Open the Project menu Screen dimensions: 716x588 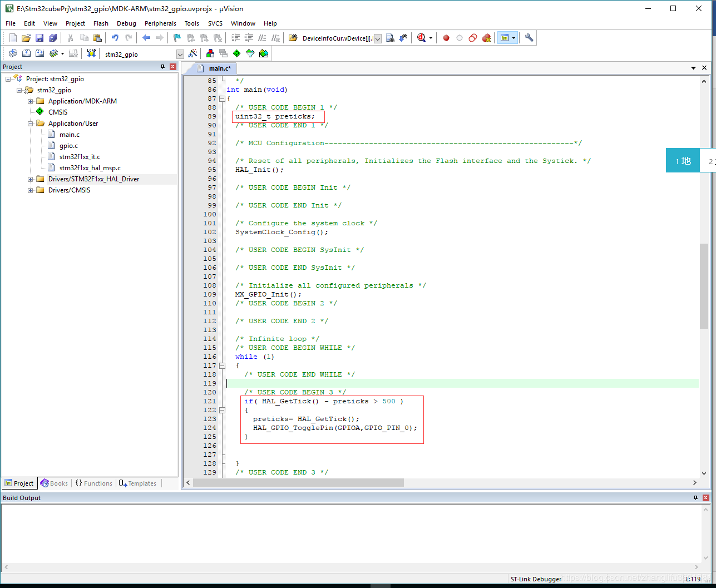click(75, 23)
